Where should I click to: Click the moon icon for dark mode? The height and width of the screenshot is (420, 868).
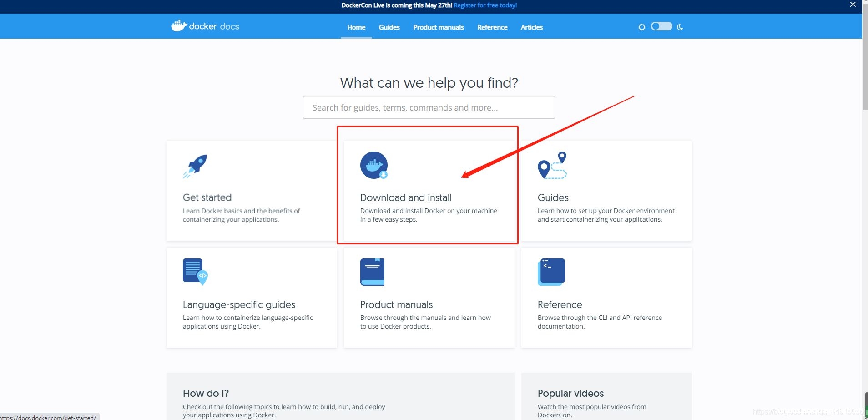coord(679,27)
